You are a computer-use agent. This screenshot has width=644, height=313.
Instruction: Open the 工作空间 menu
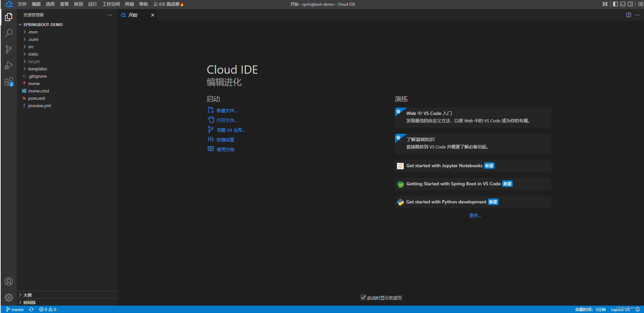[111, 4]
